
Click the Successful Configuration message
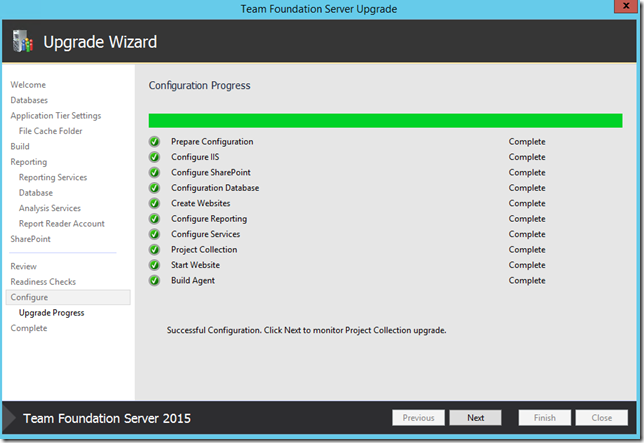[306, 330]
